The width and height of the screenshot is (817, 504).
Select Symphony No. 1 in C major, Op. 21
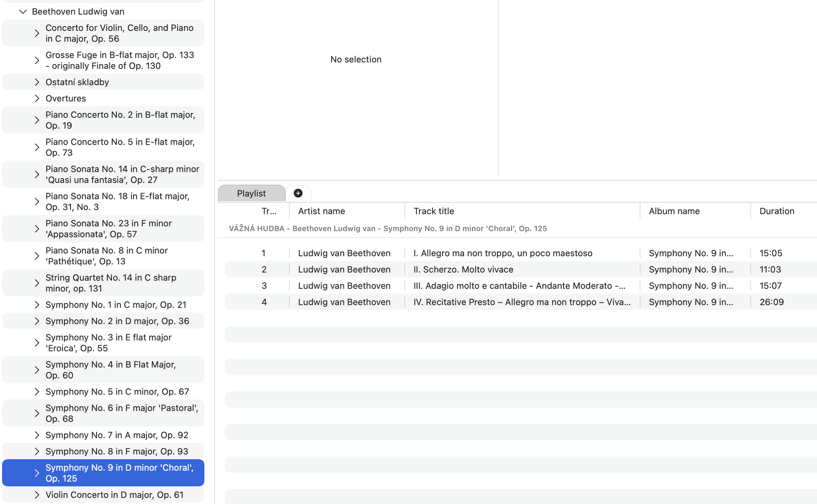click(116, 305)
